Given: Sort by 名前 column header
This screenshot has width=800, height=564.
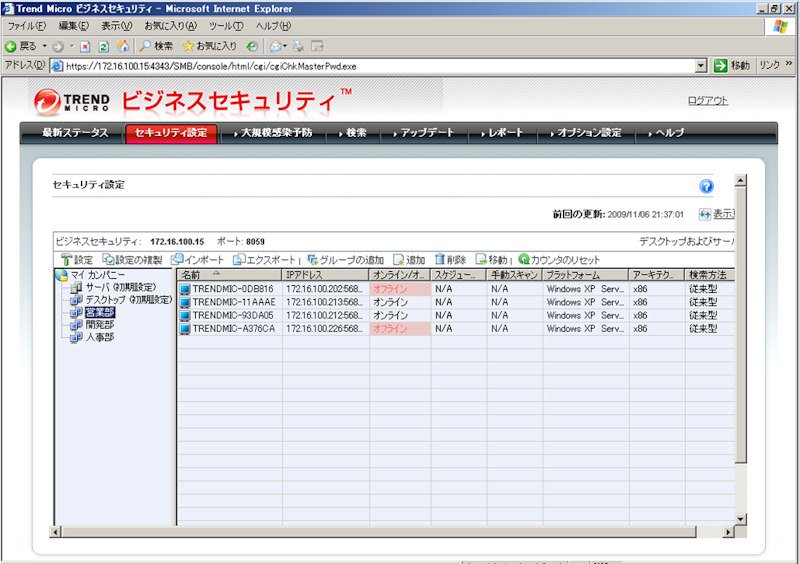Looking at the screenshot, I should [229, 275].
